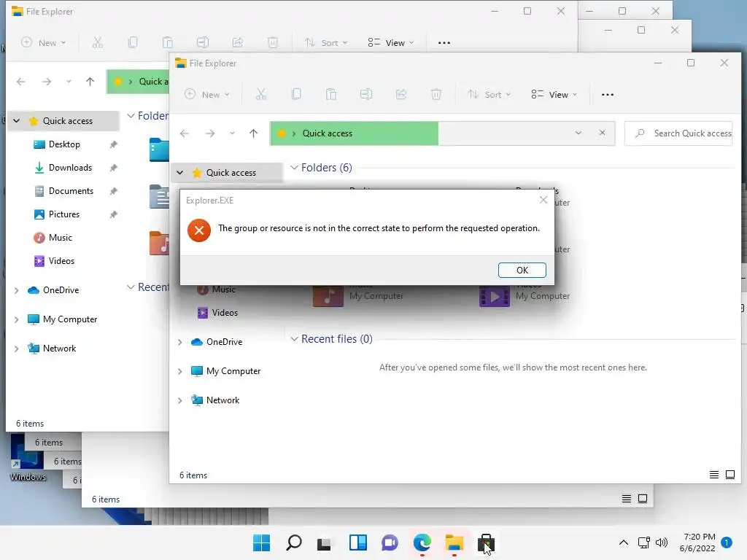747x560 pixels.
Task: Open Widgets from taskbar
Action: [x=357, y=542]
